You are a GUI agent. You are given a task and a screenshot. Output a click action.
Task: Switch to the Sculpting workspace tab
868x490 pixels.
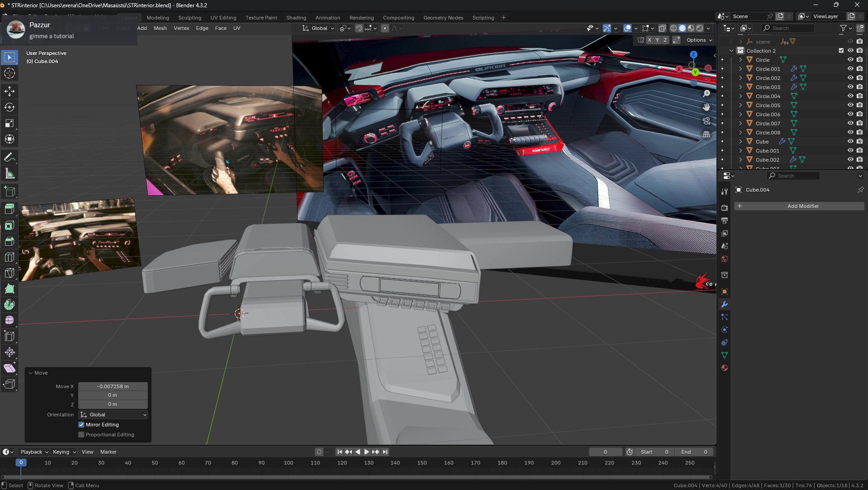tap(189, 18)
